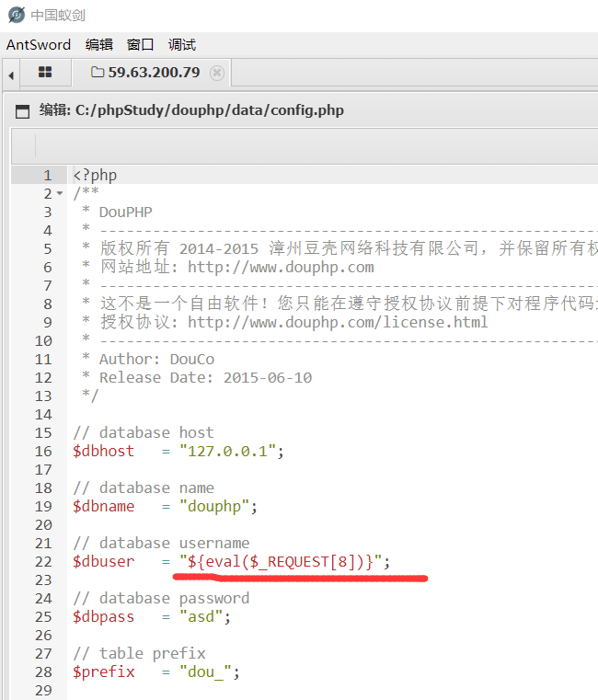Viewport: 598px width, 700px height.
Task: Open the 编辑 menu
Action: pyautogui.click(x=99, y=45)
